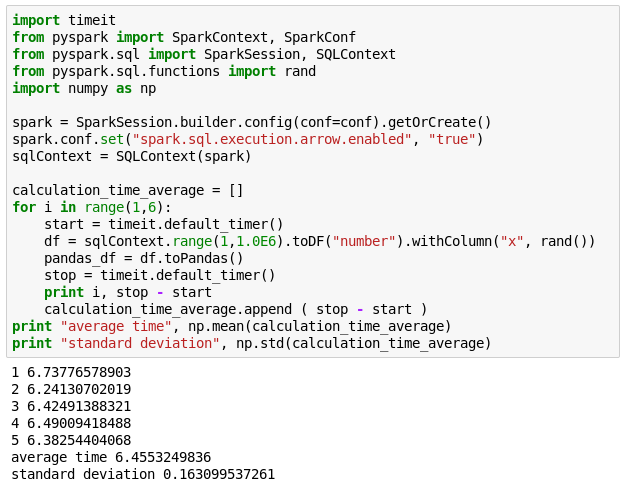The height and width of the screenshot is (490, 623).
Task: Click the SQLContext(spark) assignment line
Action: pyautogui.click(x=132, y=156)
